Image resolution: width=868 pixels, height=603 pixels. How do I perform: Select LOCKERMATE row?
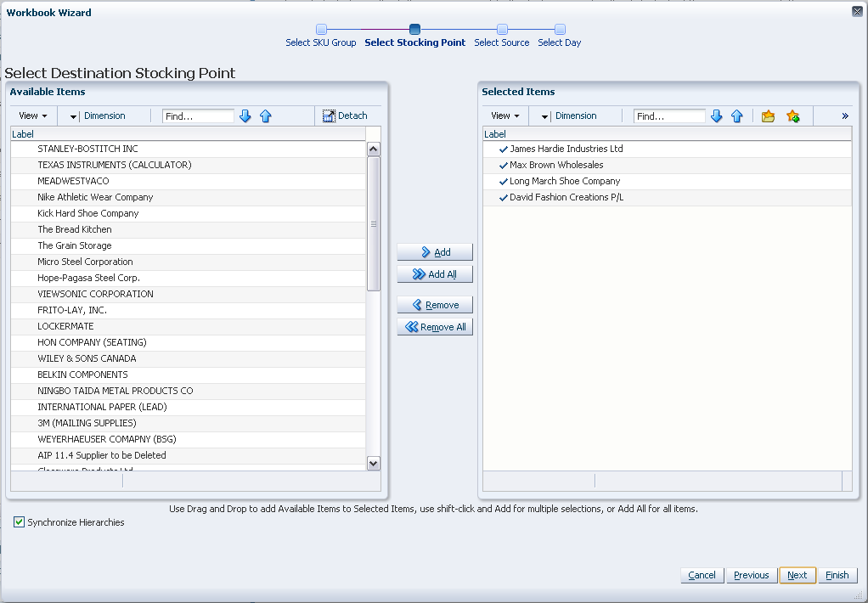coord(189,326)
